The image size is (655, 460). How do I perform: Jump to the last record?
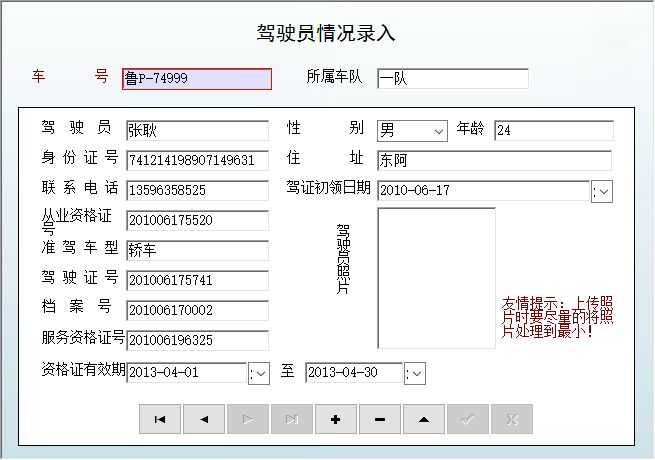point(292,420)
